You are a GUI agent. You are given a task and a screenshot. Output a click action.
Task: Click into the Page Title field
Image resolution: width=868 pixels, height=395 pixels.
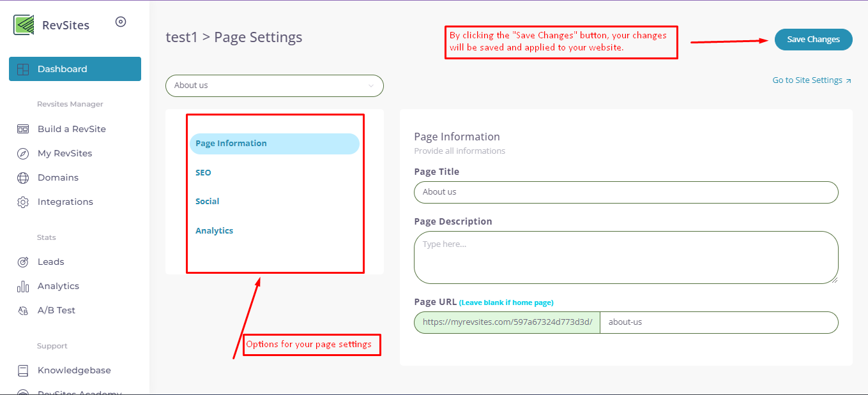(626, 192)
